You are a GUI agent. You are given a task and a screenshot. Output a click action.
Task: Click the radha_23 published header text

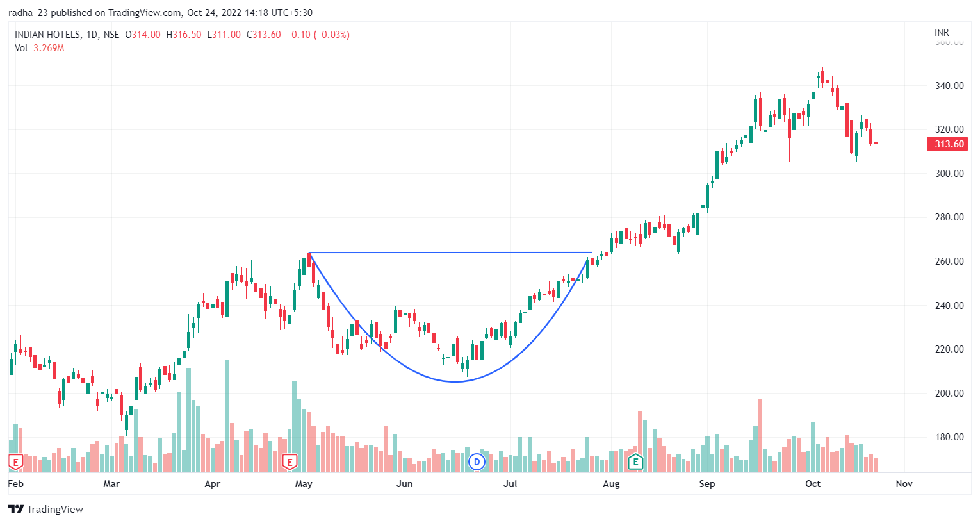click(x=160, y=12)
